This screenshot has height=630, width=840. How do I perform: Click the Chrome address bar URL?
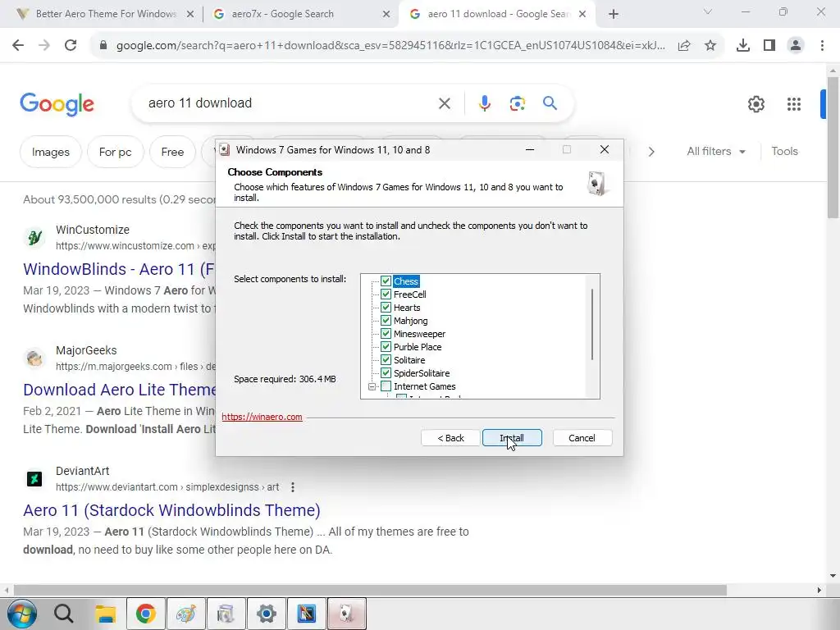[390, 46]
